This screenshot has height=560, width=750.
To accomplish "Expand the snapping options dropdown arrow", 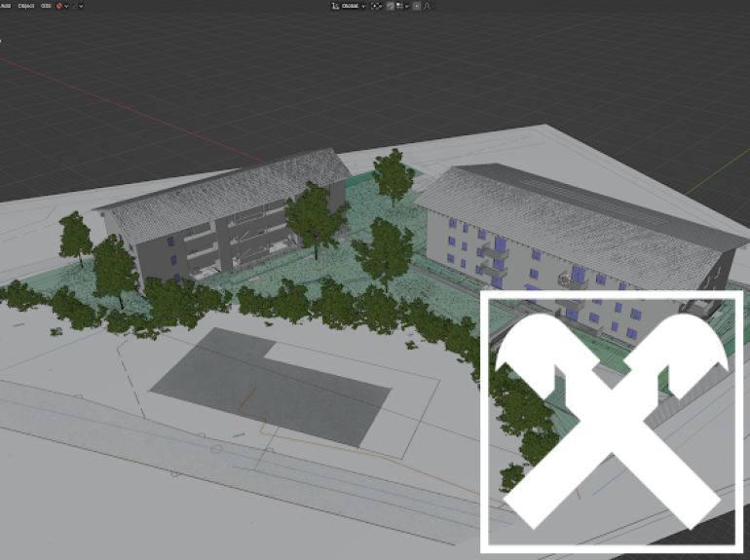I will (x=405, y=5).
